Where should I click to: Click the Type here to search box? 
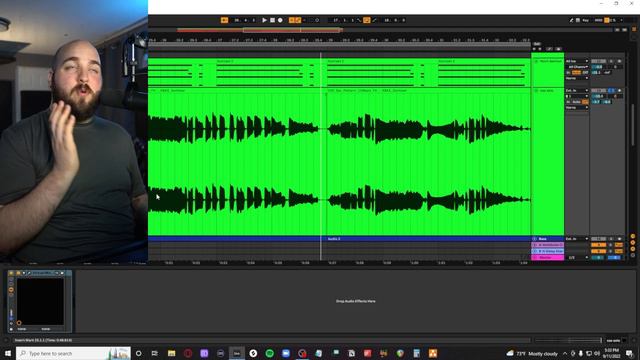click(73, 353)
